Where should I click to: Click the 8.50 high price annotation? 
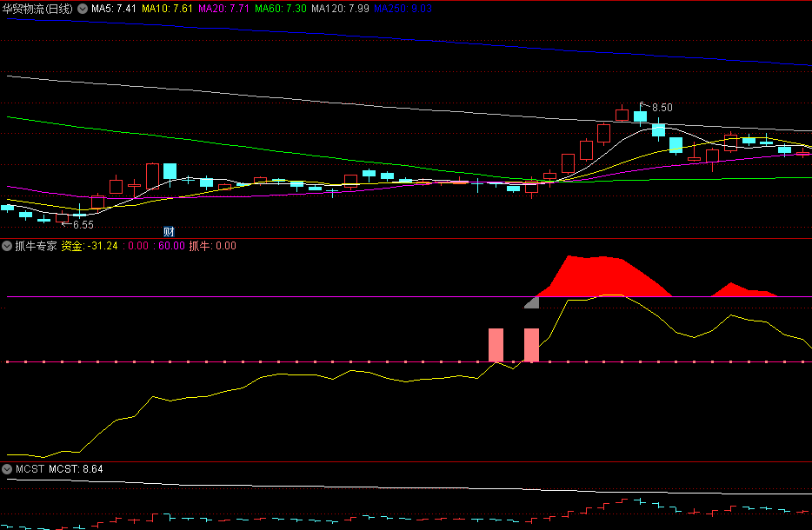coord(662,108)
